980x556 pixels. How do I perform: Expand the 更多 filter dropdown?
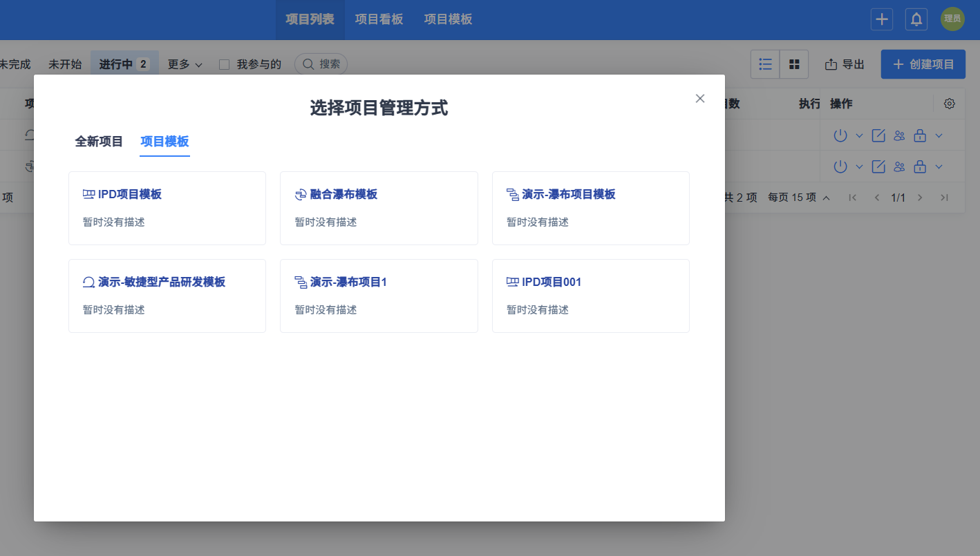tap(185, 64)
